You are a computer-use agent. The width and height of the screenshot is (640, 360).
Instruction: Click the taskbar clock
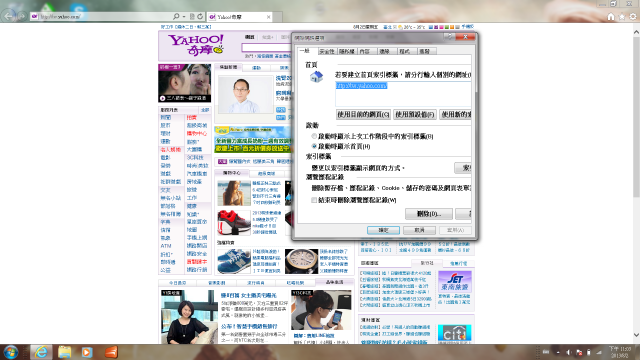tap(620, 352)
